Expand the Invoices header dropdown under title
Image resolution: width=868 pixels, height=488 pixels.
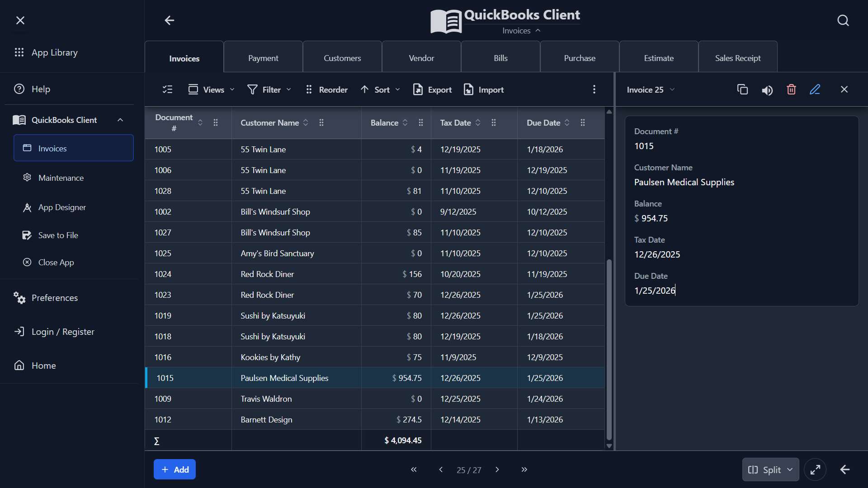521,31
